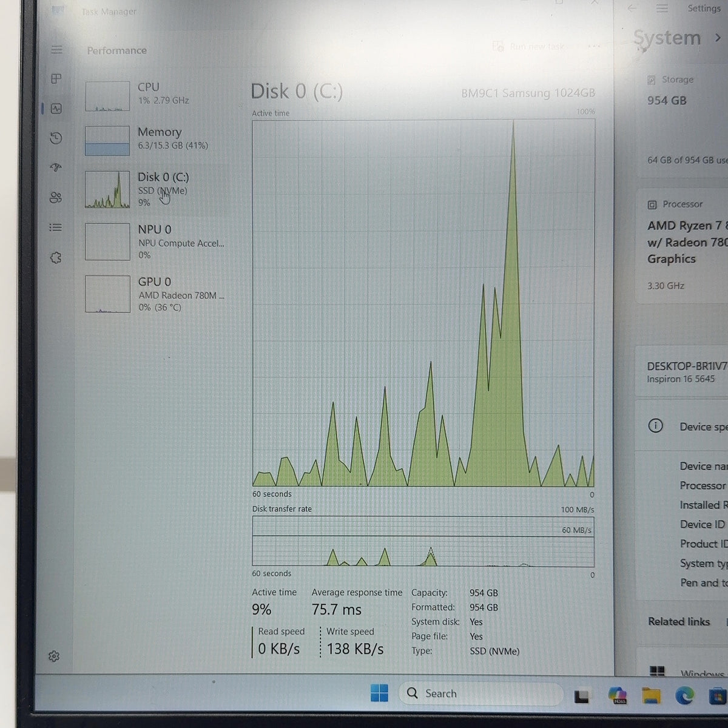
Task: Click System breadcrumb in Settings
Action: pyautogui.click(x=667, y=38)
